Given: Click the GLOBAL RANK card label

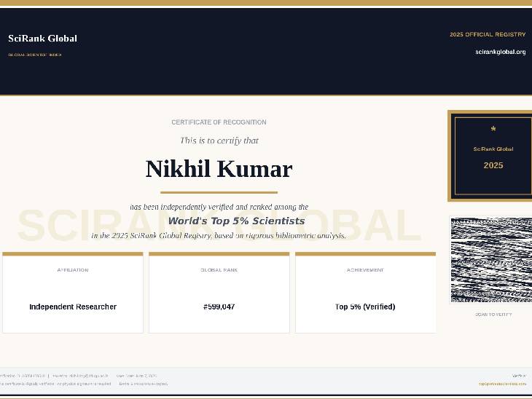Looking at the screenshot, I should point(219,270).
